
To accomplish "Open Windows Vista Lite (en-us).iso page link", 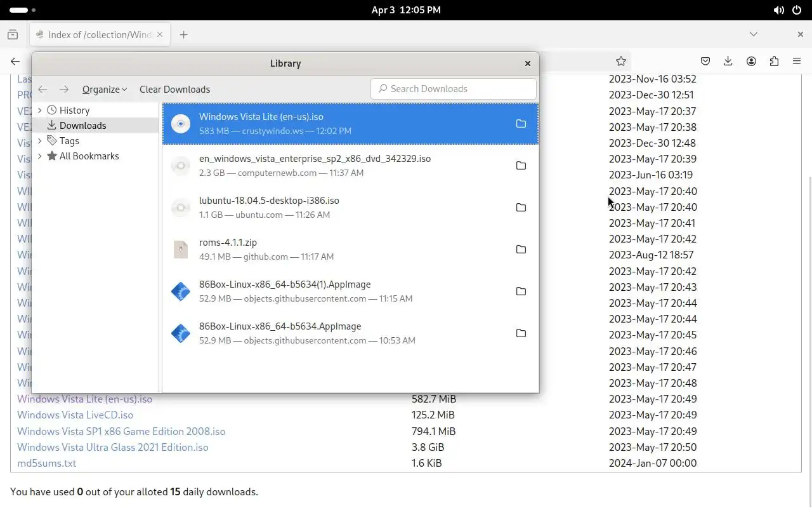I will pyautogui.click(x=84, y=399).
